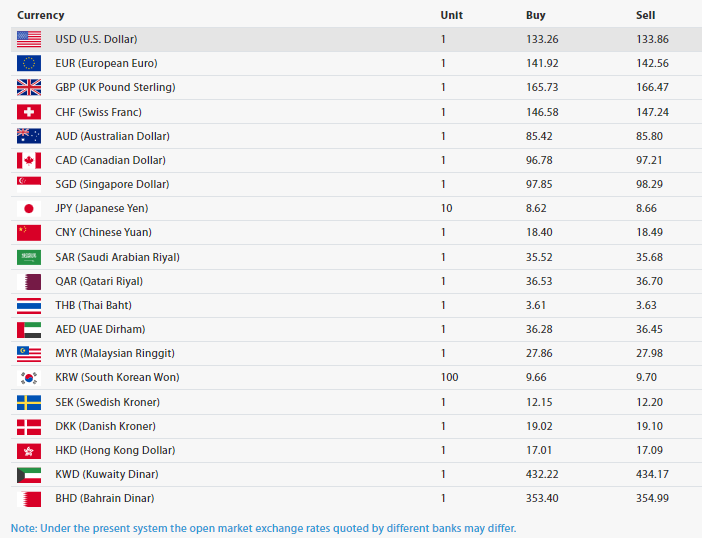Viewport: 702px width, 538px height.
Task: Click the Kuwait flag icon
Action: click(29, 474)
